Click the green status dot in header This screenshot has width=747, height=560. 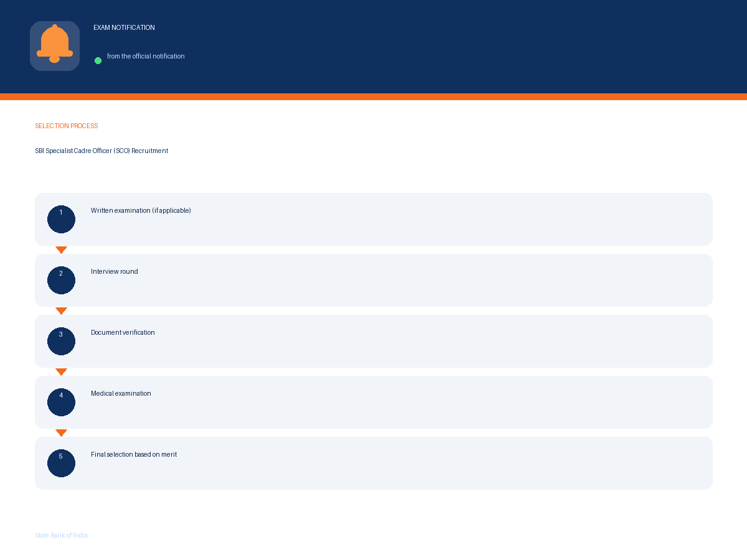click(x=98, y=60)
